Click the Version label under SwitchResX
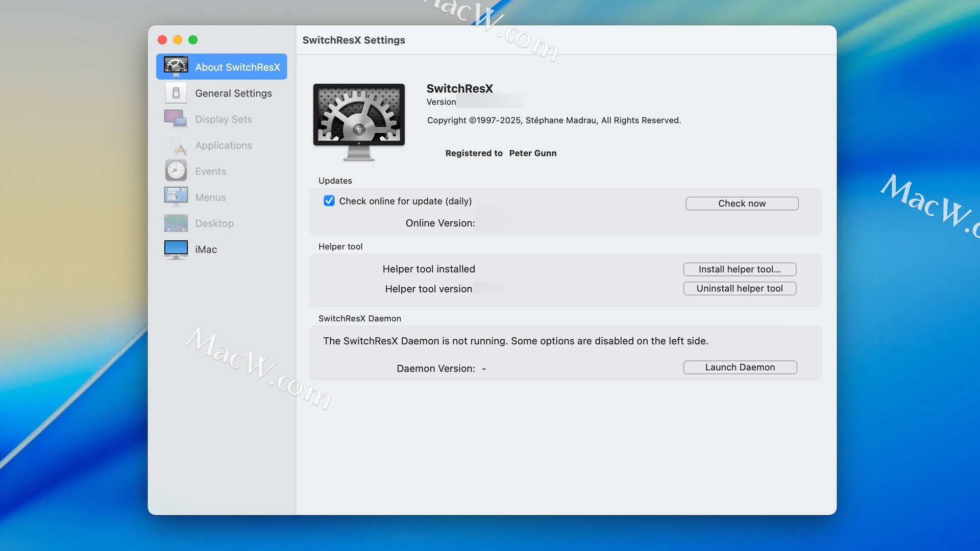This screenshot has height=551, width=980. [x=442, y=102]
